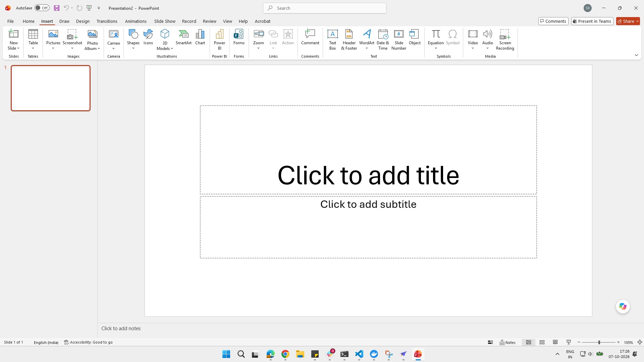This screenshot has width=644, height=362.
Task: Start a Screen Recording
Action: (505, 39)
